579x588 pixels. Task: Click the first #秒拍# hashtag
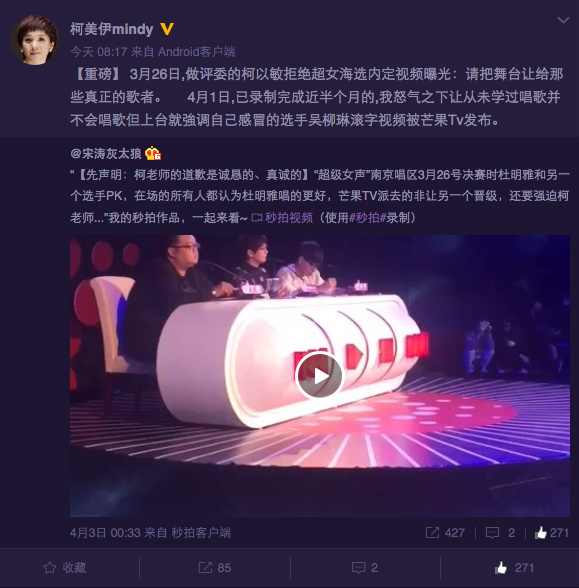368,218
